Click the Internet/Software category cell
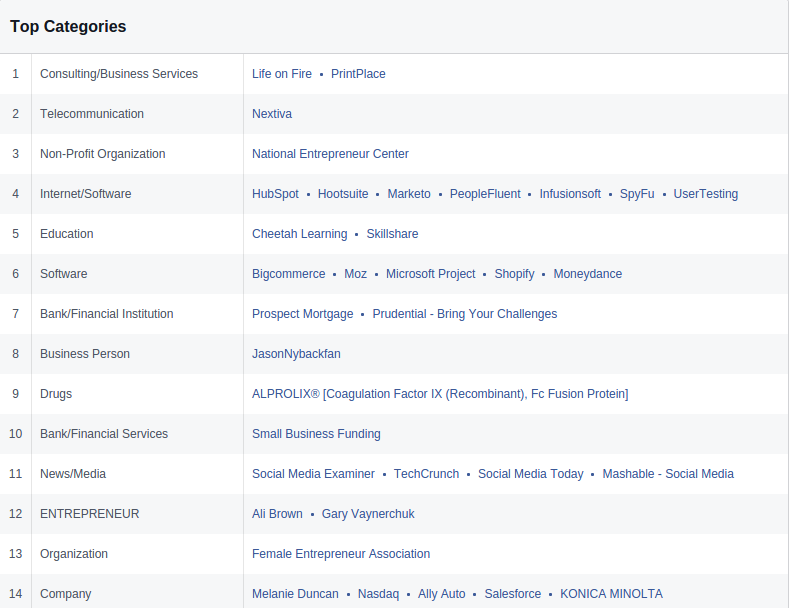 tap(137, 194)
